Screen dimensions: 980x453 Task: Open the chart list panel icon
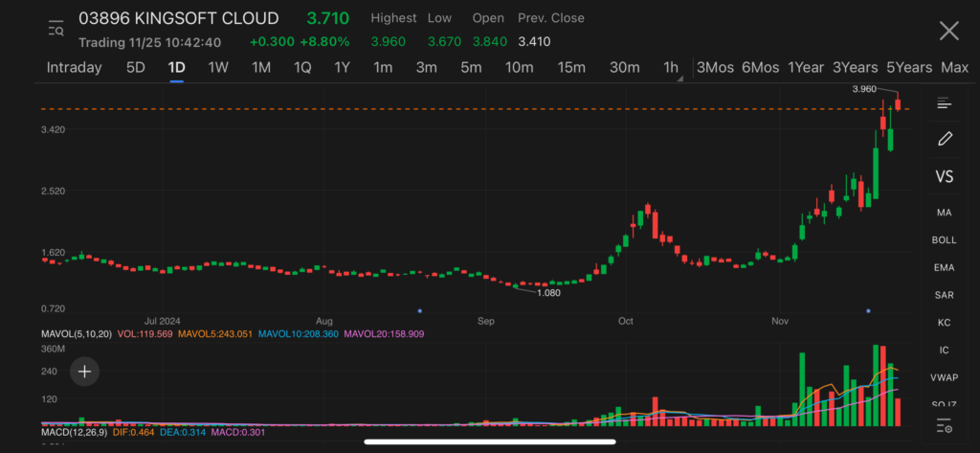(x=944, y=103)
